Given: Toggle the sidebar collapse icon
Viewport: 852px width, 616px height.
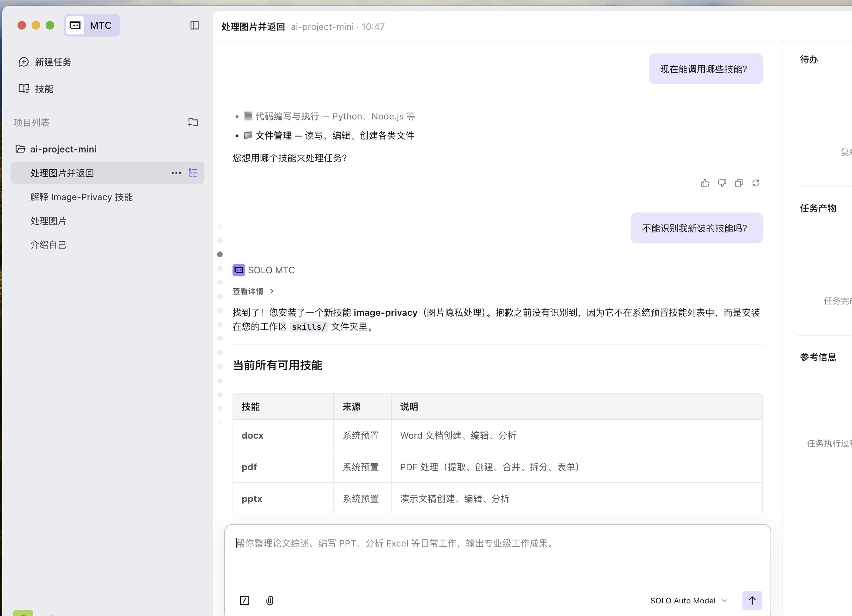Looking at the screenshot, I should point(194,26).
